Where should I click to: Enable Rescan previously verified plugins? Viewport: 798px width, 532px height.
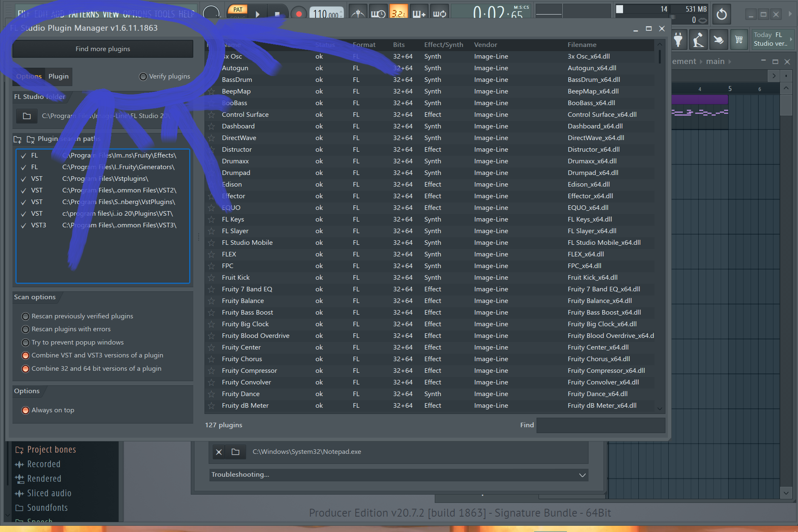[26, 316]
